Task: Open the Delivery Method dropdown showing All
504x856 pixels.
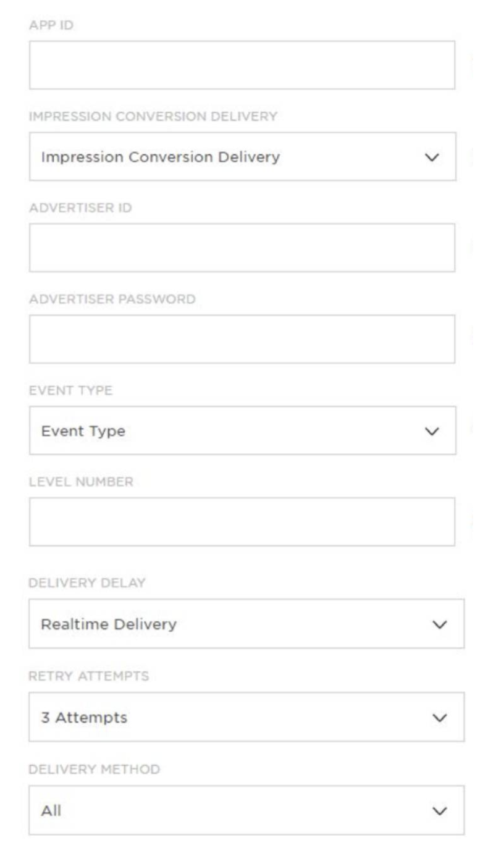Action: click(246, 810)
